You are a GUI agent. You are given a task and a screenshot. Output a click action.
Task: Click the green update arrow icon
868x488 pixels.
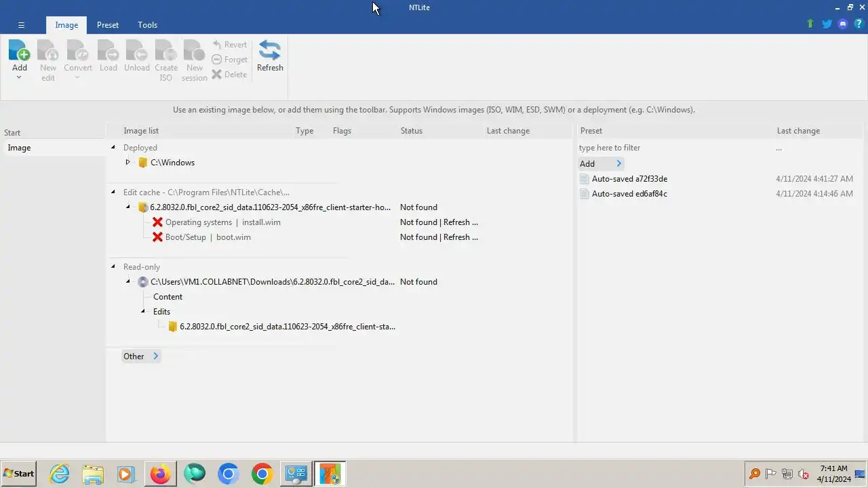(810, 24)
